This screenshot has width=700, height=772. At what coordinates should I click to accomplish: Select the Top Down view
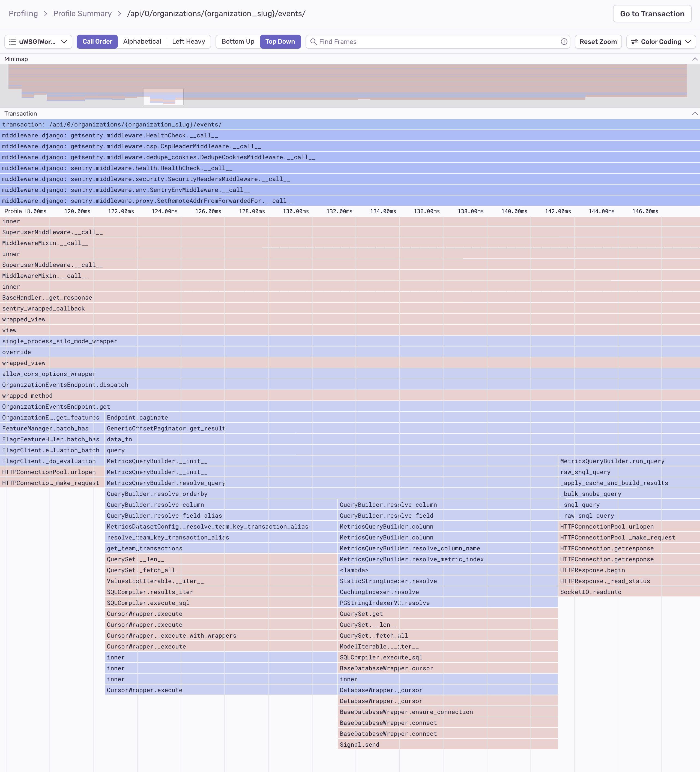280,42
